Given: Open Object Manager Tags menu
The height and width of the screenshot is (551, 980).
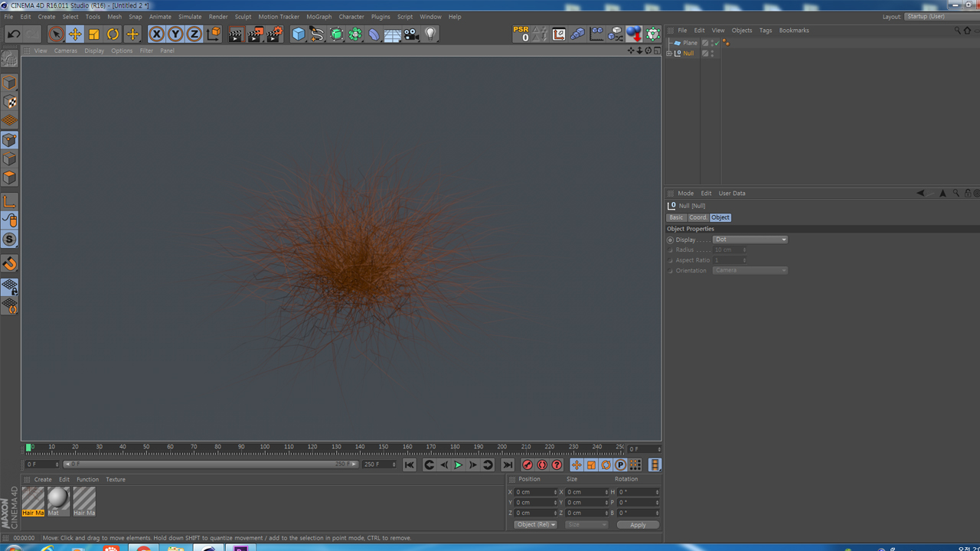Looking at the screenshot, I should click(766, 31).
